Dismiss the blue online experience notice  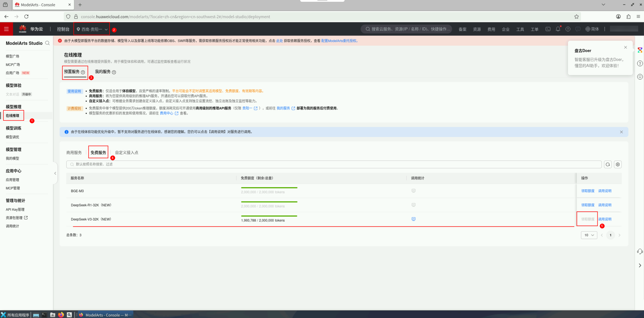tap(621, 132)
